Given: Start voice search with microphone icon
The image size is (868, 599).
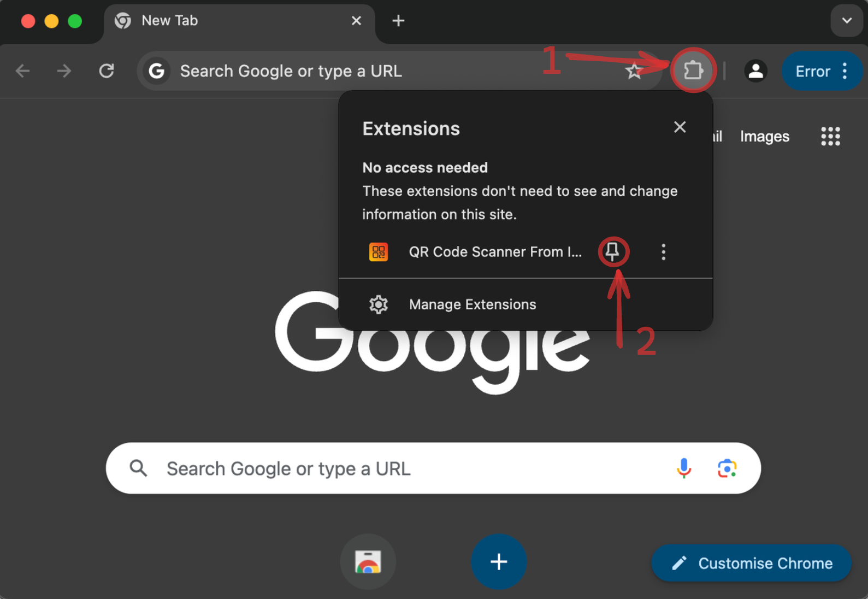Looking at the screenshot, I should [683, 468].
